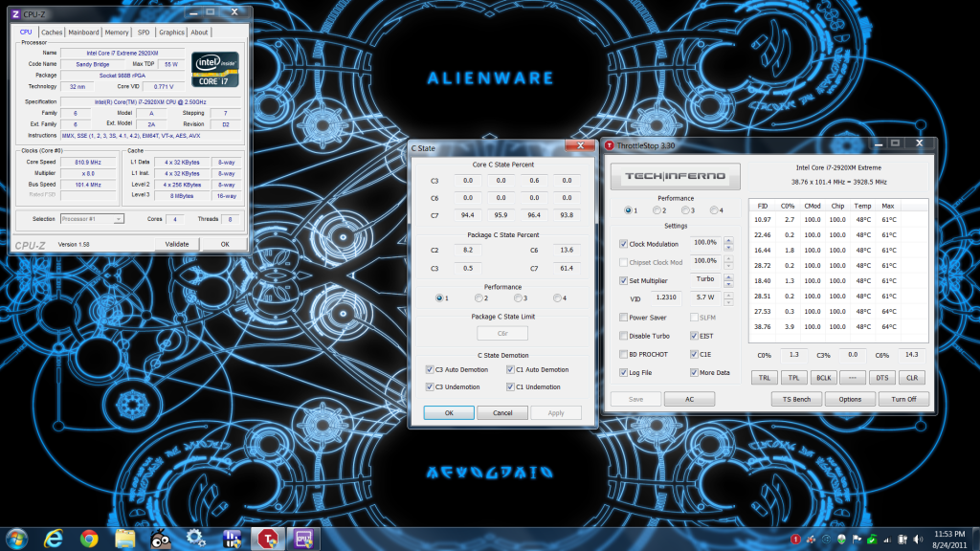The width and height of the screenshot is (980, 551).
Task: Open the volume speaker tray icon
Action: pos(918,540)
